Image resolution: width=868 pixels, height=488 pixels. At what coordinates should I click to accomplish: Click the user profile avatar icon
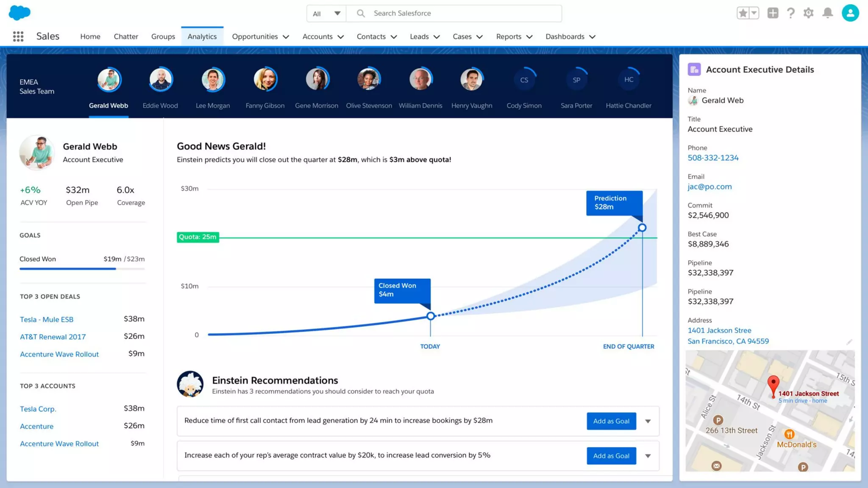point(850,13)
